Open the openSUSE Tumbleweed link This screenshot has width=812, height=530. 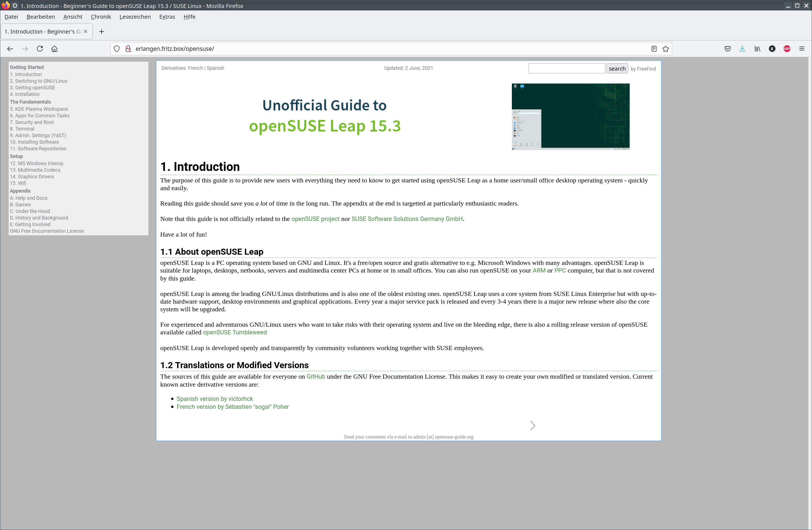pyautogui.click(x=235, y=332)
